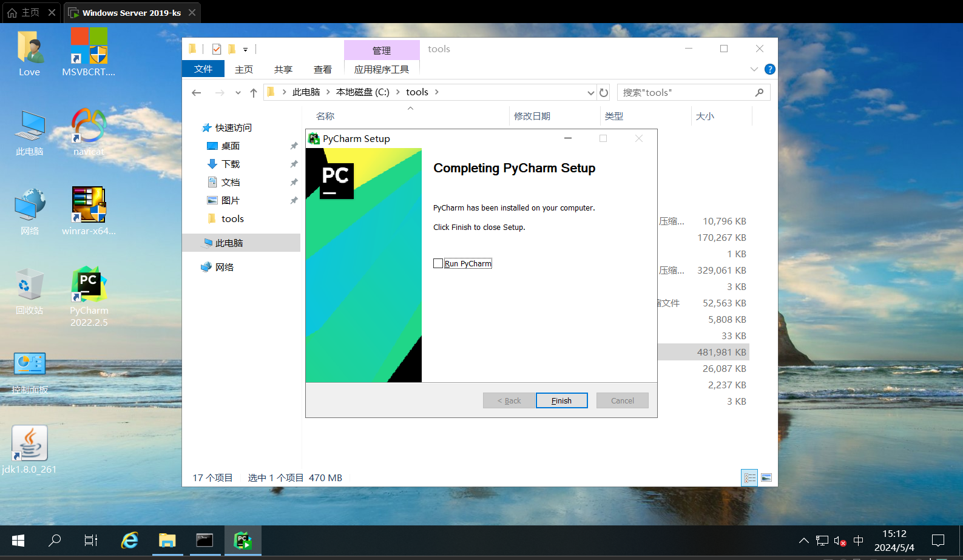The image size is (963, 560).
Task: Select the 170,267 KB file row
Action: pos(703,237)
